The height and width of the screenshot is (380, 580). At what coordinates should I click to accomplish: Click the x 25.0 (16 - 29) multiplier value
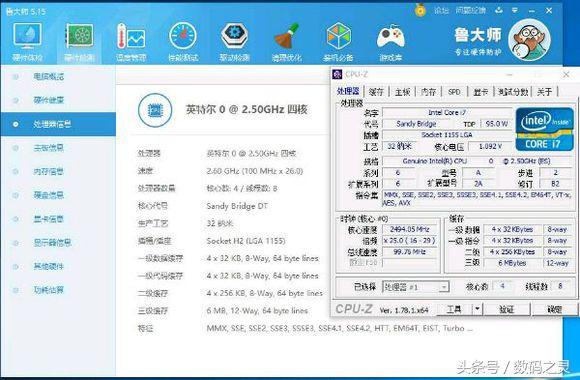(x=409, y=241)
